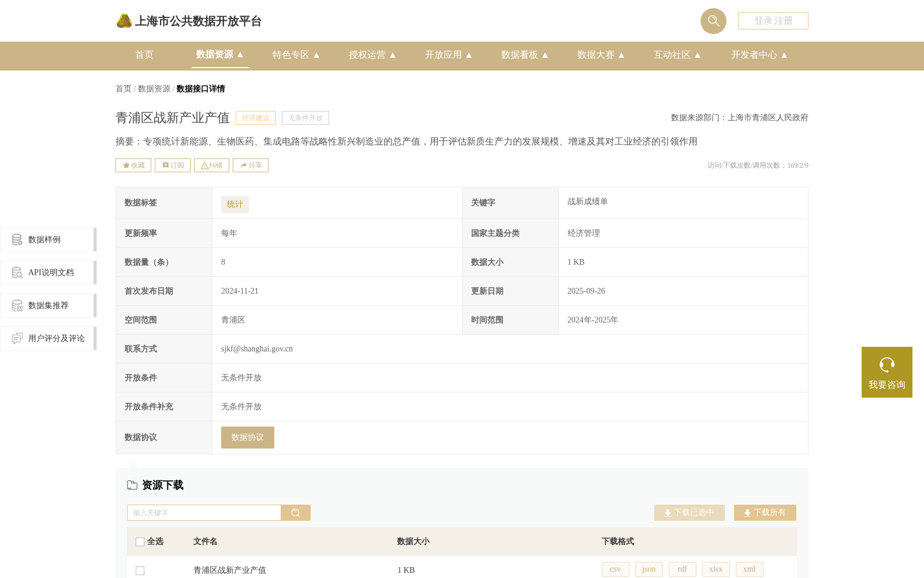Click the contact email sjkf@shanghai.gov.cn

tap(257, 349)
